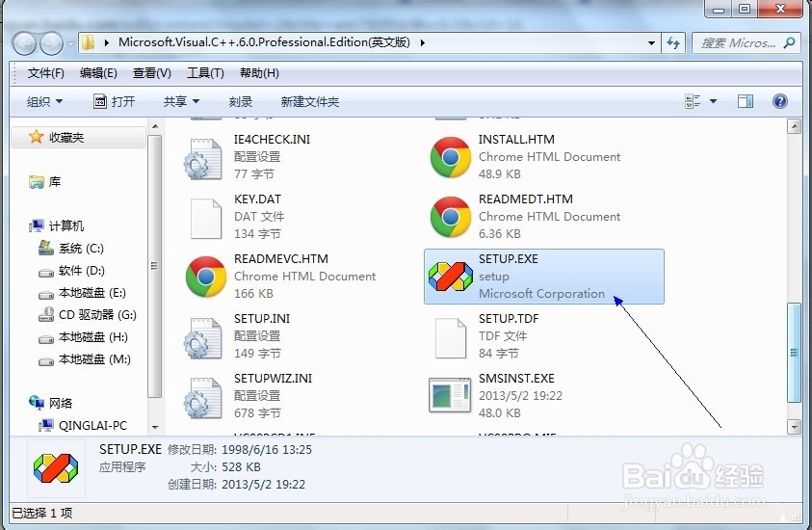
Task: Open the 文件(F) menu
Action: [x=45, y=73]
